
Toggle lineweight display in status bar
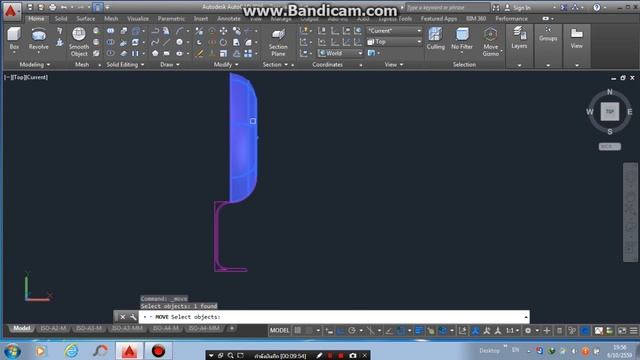click(x=419, y=331)
